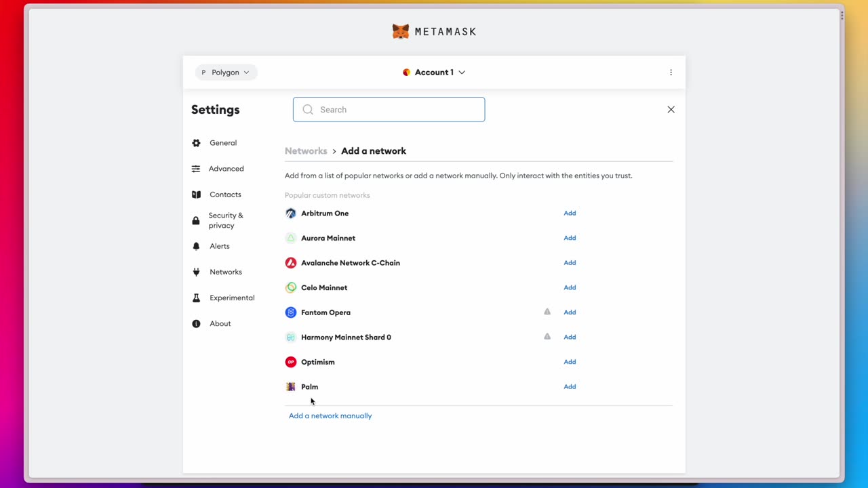Viewport: 868px width, 488px height.
Task: Open Alerts settings
Action: [x=220, y=246]
